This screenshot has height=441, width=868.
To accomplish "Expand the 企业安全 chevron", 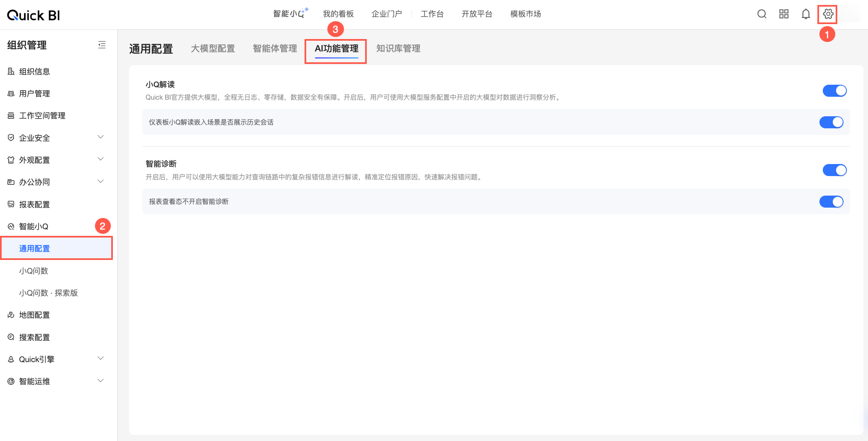I will click(100, 137).
